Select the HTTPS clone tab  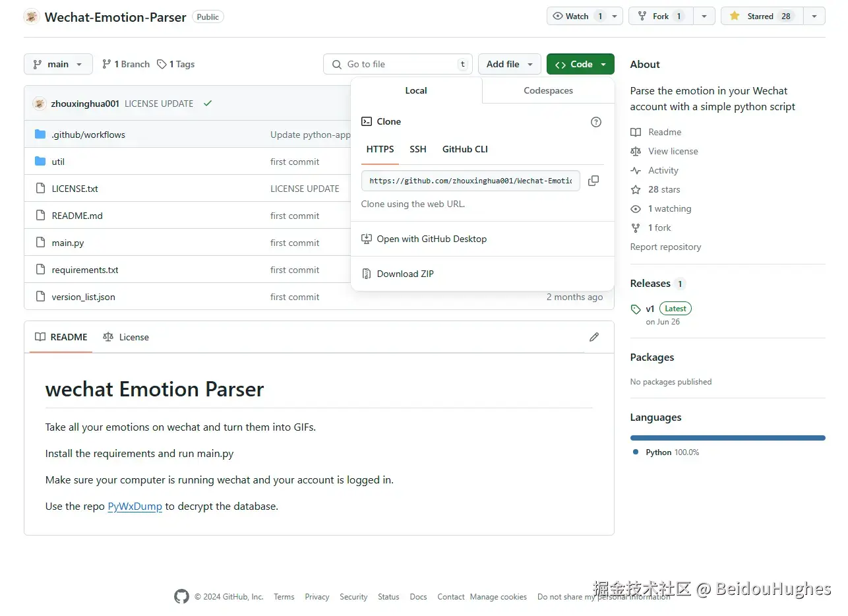pos(380,149)
